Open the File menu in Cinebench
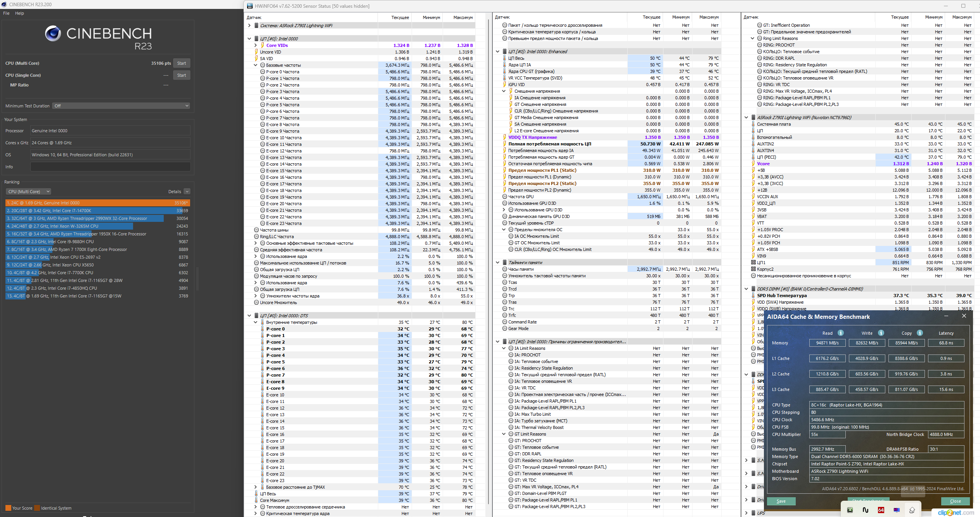The height and width of the screenshot is (517, 980). point(6,13)
